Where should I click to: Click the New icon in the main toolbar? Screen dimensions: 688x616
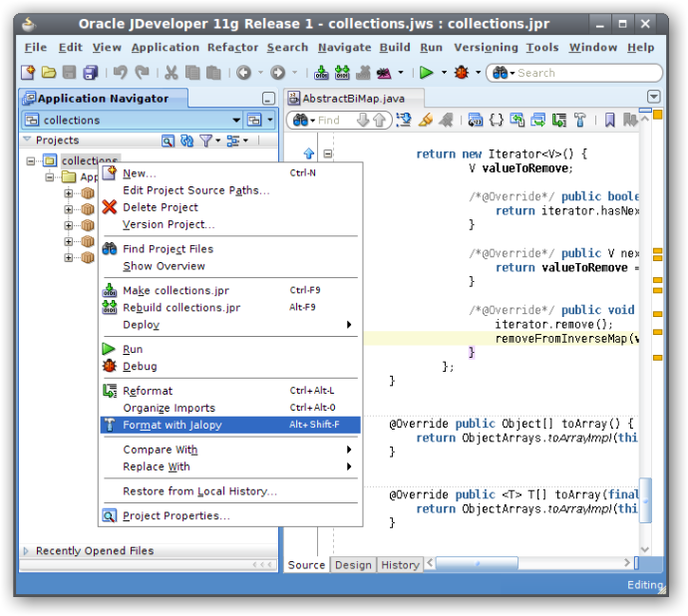[x=28, y=73]
